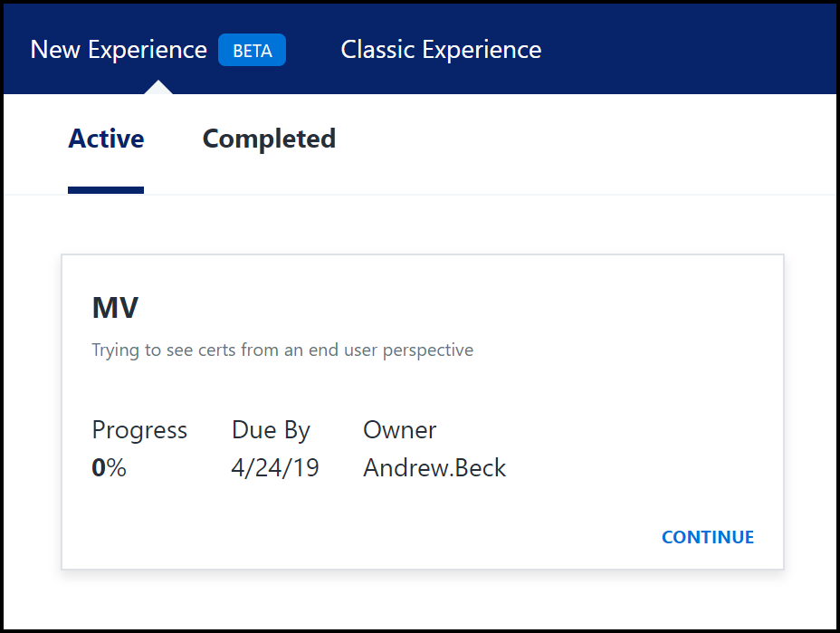Click the underline below the Active tab
The height and width of the screenshot is (633, 840).
pyautogui.click(x=106, y=190)
